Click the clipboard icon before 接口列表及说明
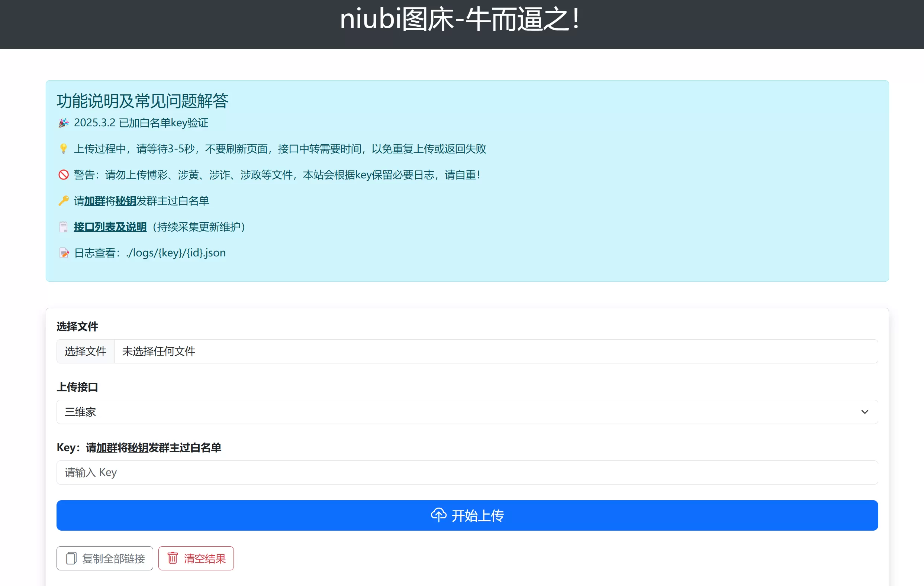The height and width of the screenshot is (586, 924). click(63, 227)
